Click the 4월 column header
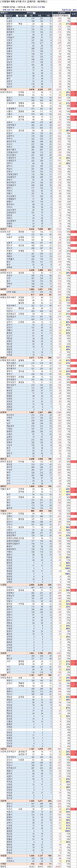 point(40,16)
